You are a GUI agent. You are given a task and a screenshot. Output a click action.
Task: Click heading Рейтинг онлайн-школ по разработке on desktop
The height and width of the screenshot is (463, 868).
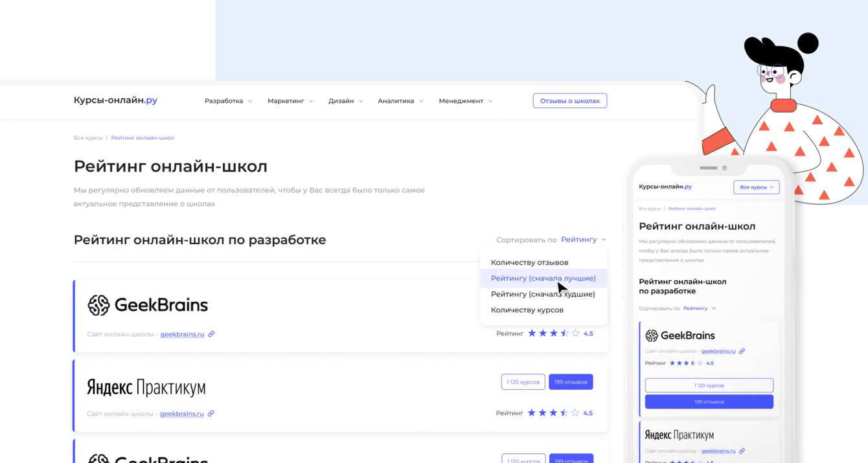tap(200, 240)
